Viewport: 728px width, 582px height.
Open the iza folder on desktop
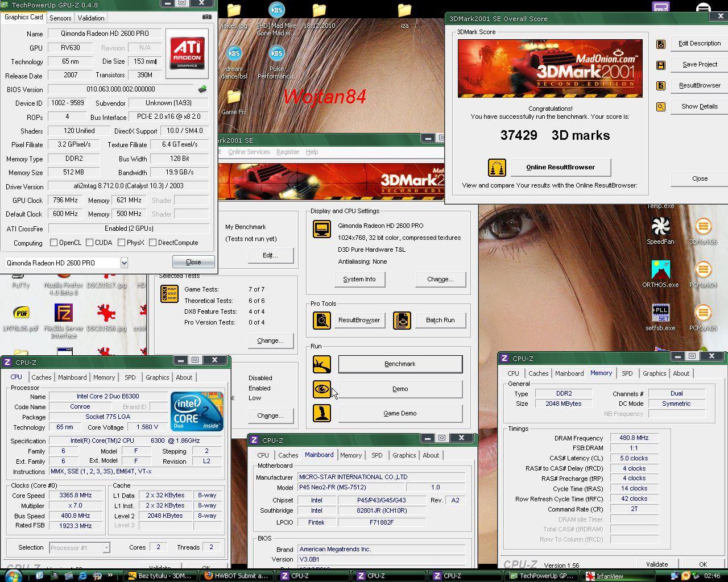(404, 16)
